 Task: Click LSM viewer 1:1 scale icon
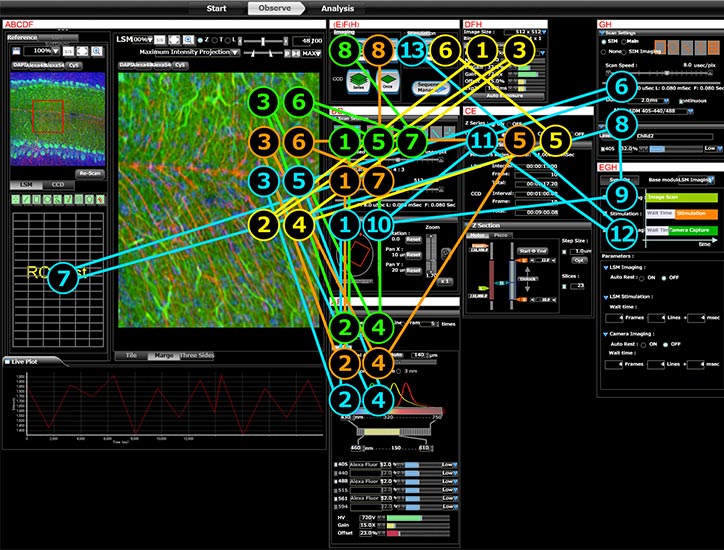[x=159, y=40]
